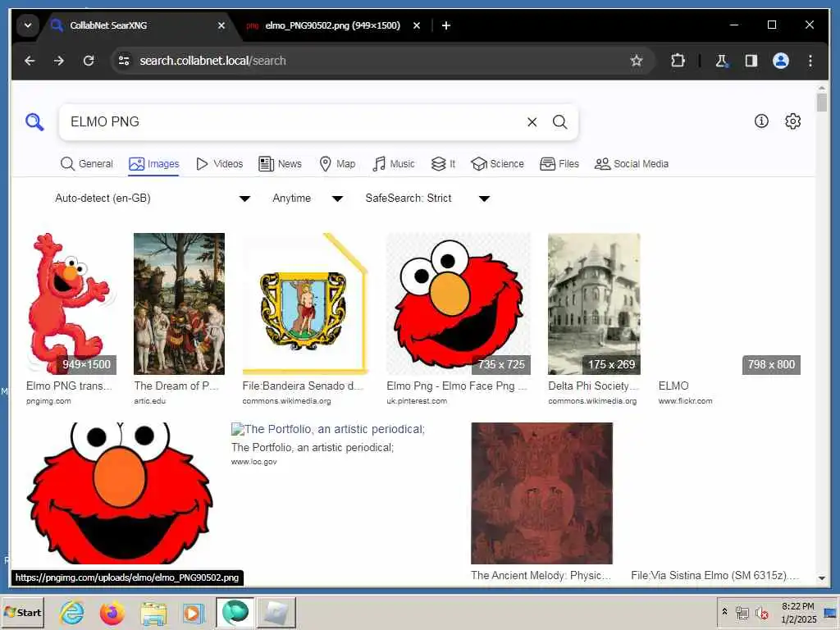This screenshot has height=630, width=840.
Task: Open Bandeira Senado coat of arms thumbnail
Action: point(305,304)
